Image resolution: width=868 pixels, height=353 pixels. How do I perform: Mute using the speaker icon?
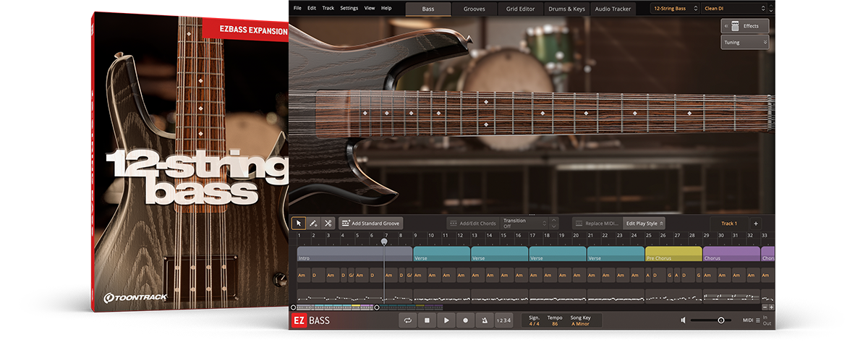point(684,320)
